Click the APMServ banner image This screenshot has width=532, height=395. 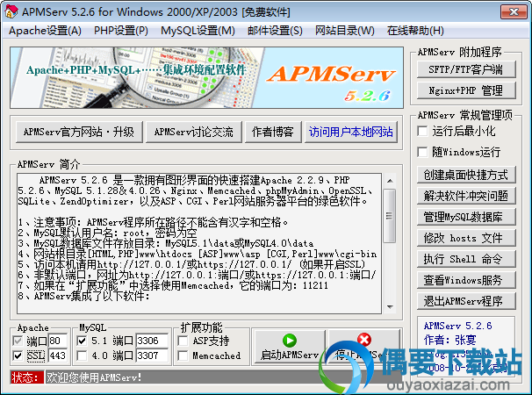(x=206, y=78)
